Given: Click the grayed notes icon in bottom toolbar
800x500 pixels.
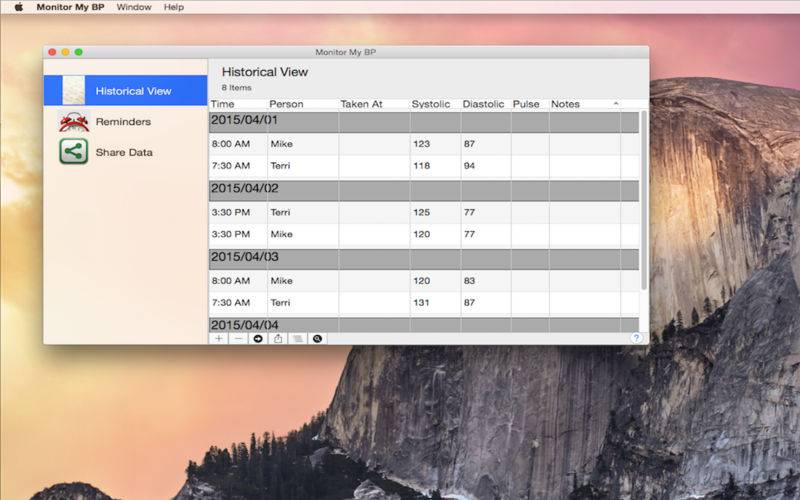Looking at the screenshot, I should [298, 339].
